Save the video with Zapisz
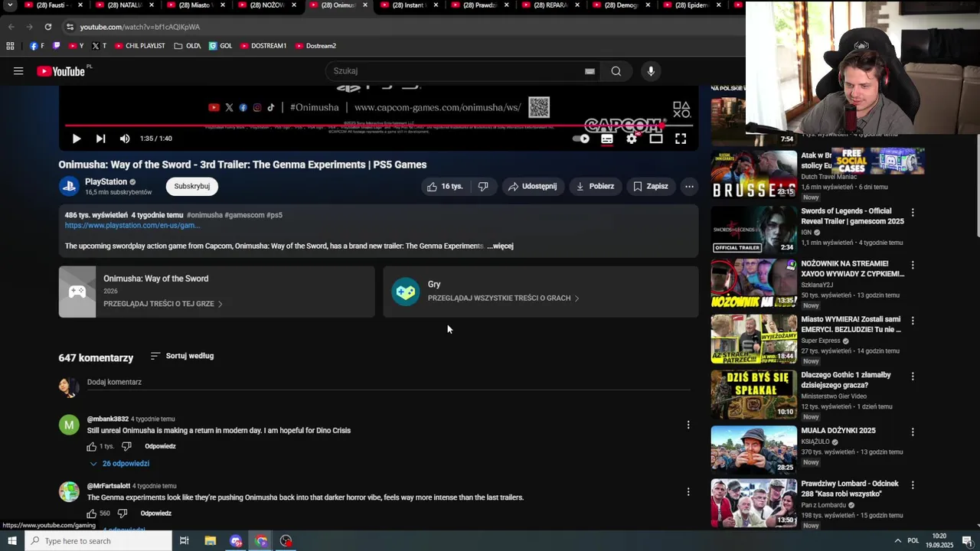 coord(651,186)
